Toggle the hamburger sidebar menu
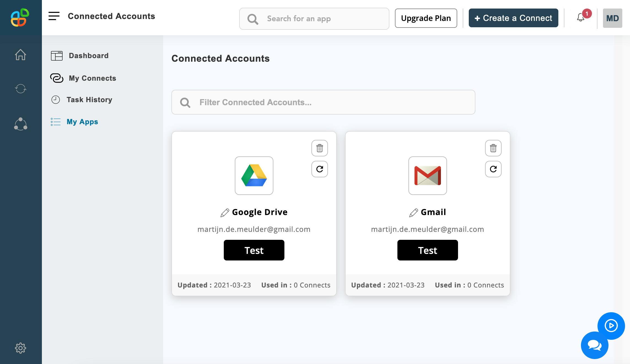 (54, 16)
